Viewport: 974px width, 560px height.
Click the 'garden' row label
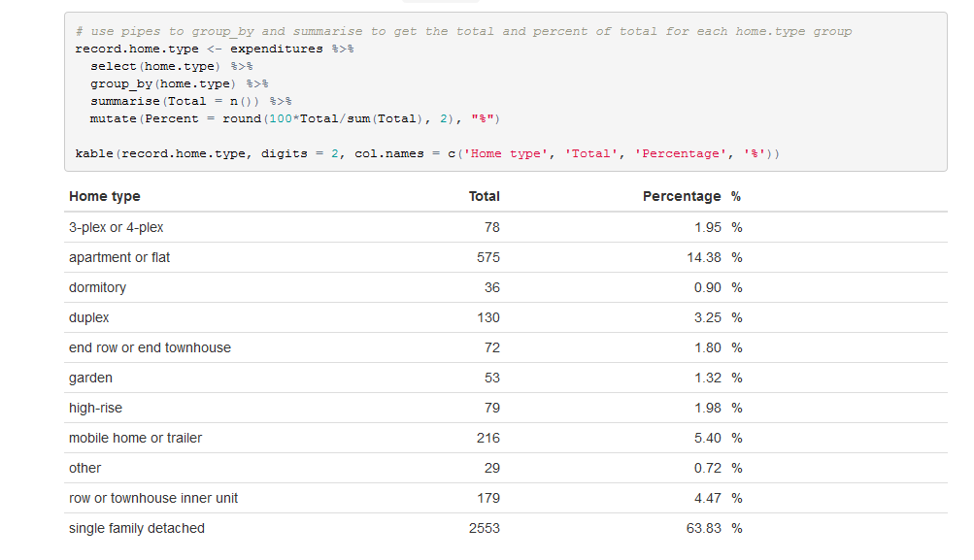pyautogui.click(x=90, y=379)
